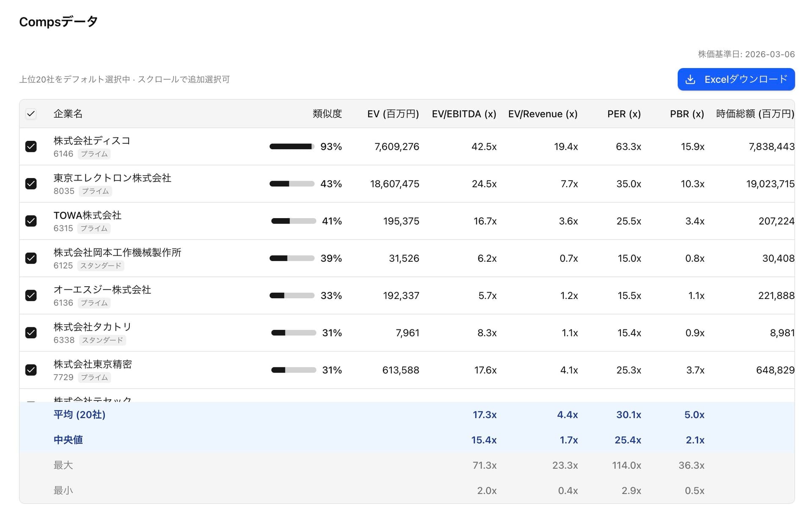Viewport: 812px width, 515px height.
Task: Click stock code 7729
Action: (x=63, y=377)
